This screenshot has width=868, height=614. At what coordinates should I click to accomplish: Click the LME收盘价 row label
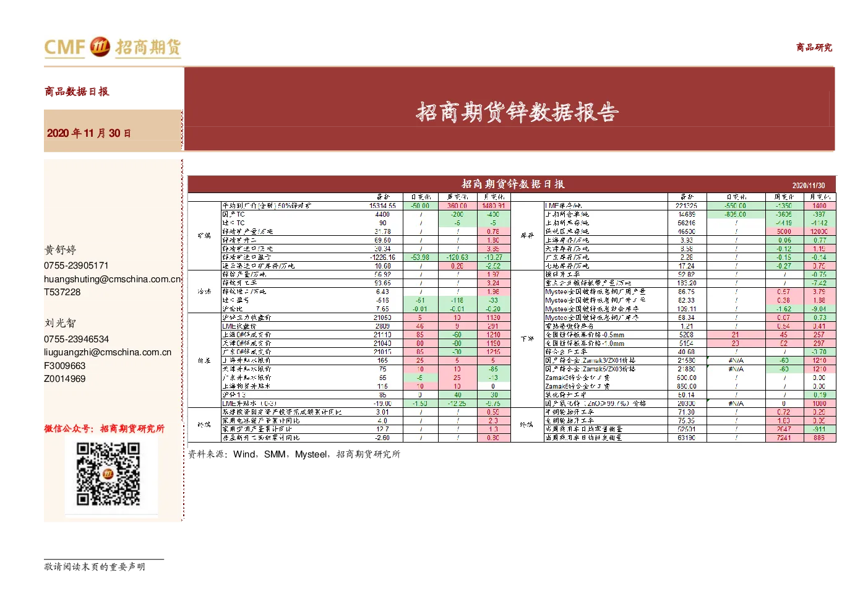(239, 326)
